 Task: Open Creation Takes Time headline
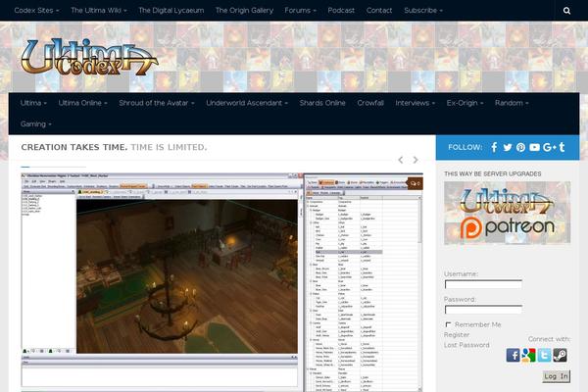[114, 147]
